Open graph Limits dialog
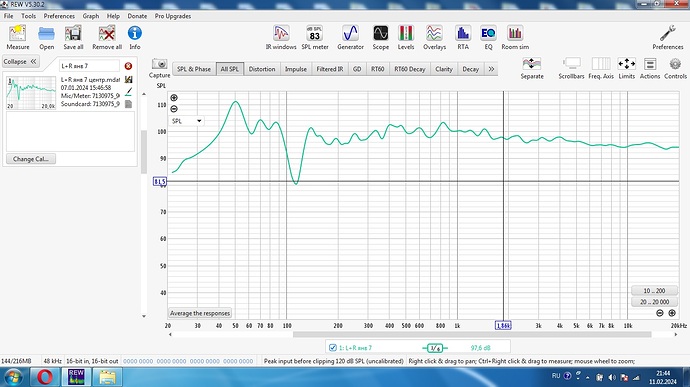This screenshot has width=690, height=387. [x=627, y=68]
